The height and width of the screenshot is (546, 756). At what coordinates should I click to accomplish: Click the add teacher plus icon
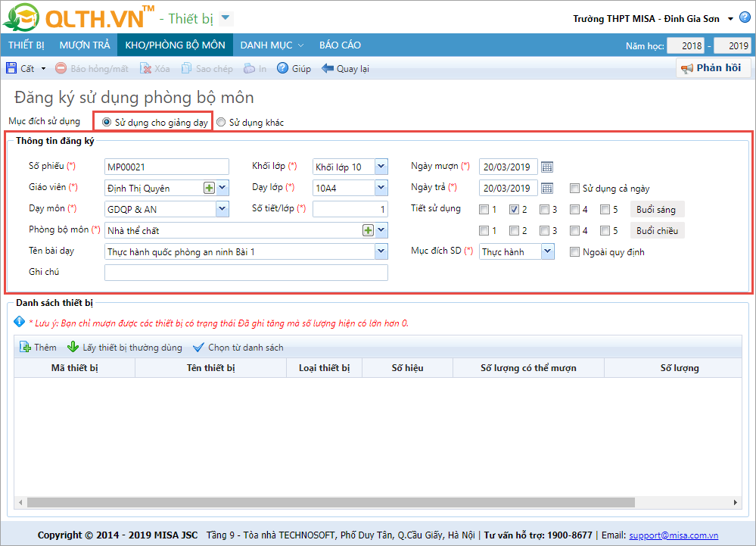209,188
